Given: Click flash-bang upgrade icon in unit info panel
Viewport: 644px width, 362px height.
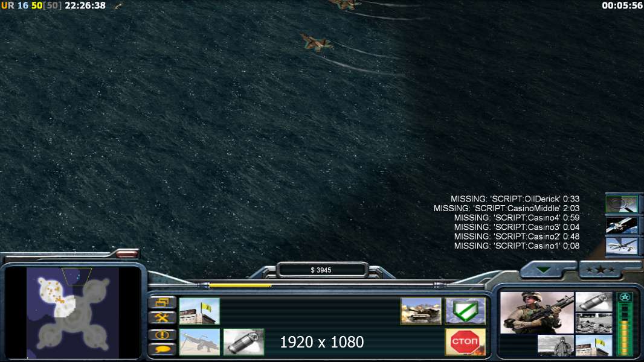Looking at the screenshot, I should click(x=594, y=302).
